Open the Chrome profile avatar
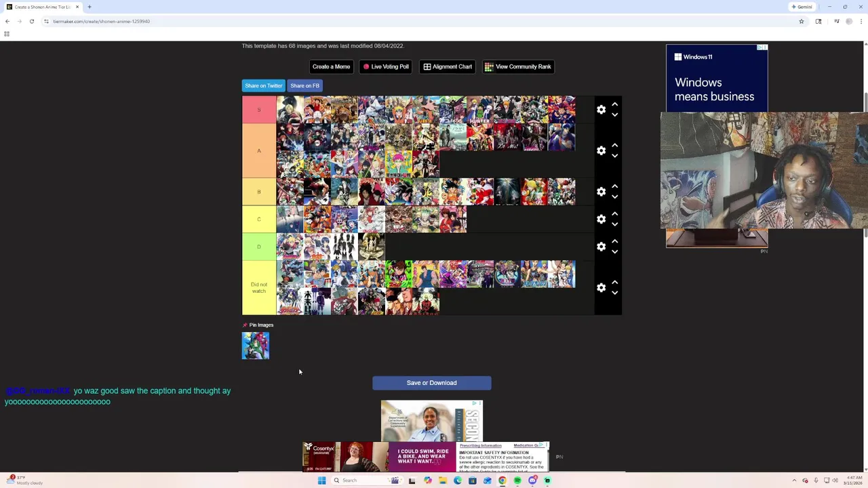 (x=849, y=21)
